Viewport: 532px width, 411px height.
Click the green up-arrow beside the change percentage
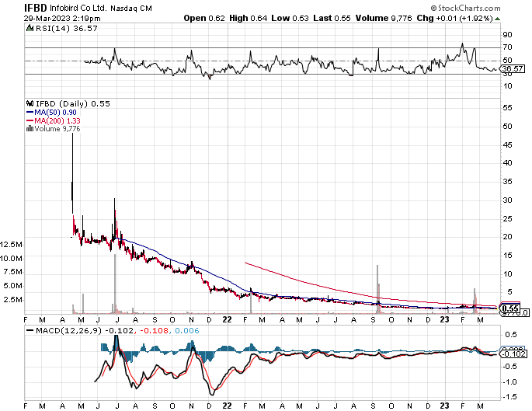[x=497, y=19]
